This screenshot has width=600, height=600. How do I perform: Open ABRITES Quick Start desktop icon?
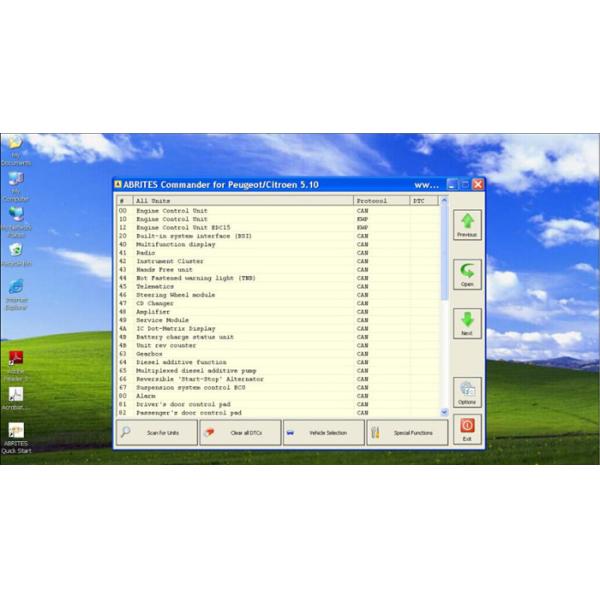pos(16,436)
